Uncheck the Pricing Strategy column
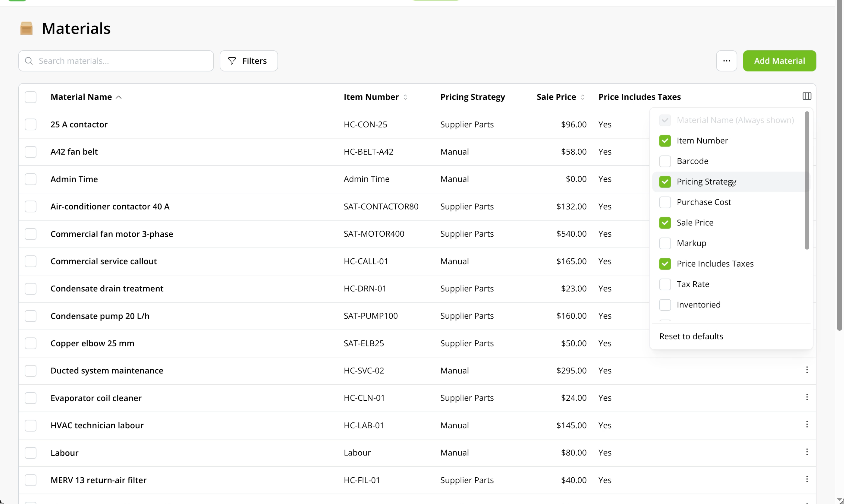The height and width of the screenshot is (504, 844). point(665,182)
